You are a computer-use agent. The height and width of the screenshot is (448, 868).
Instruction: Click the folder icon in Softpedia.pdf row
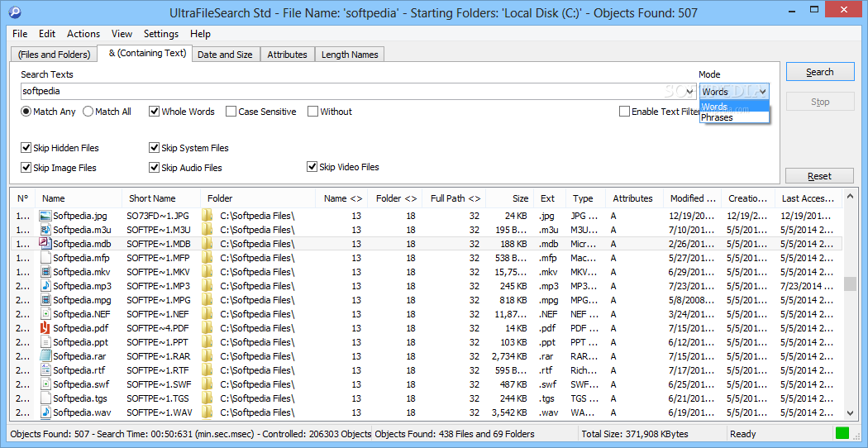[x=207, y=328]
